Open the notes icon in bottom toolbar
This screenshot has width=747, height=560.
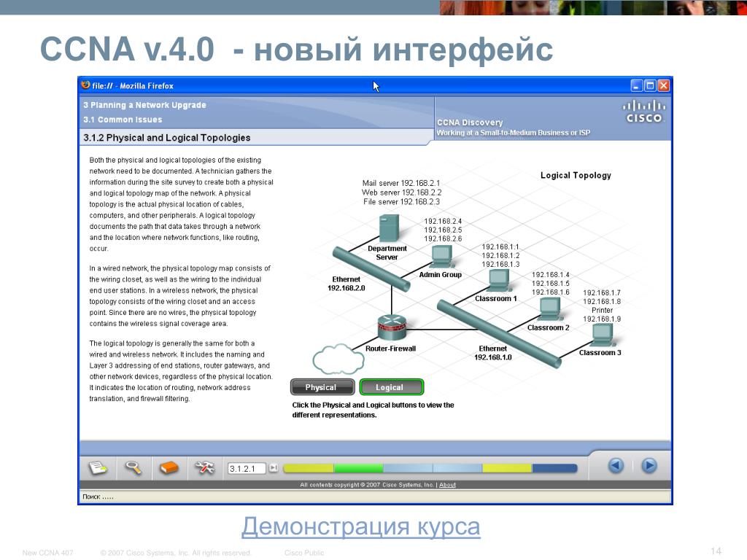coord(98,468)
